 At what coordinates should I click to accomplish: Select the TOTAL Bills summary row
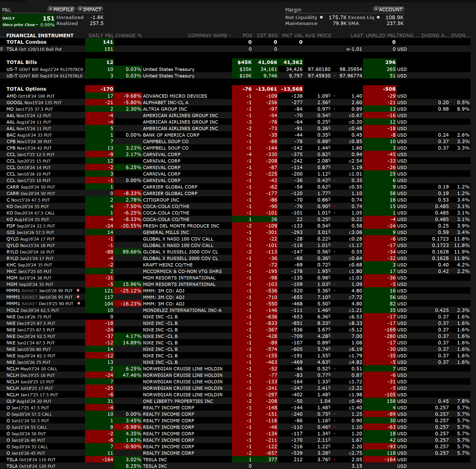[22, 62]
